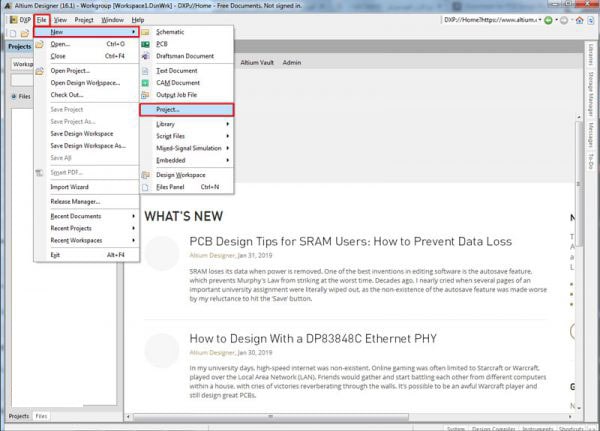Click the DXP address bar field
Image resolution: width=600 pixels, height=431 pixels.
coord(490,20)
